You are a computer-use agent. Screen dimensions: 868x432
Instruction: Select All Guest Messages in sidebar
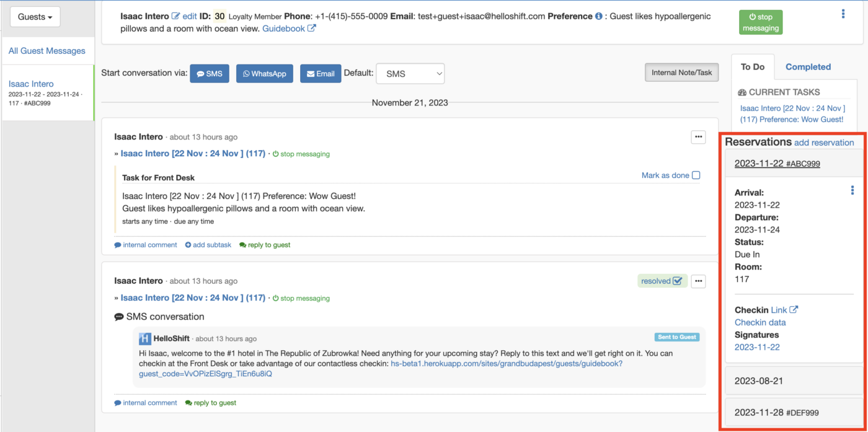[x=47, y=51]
